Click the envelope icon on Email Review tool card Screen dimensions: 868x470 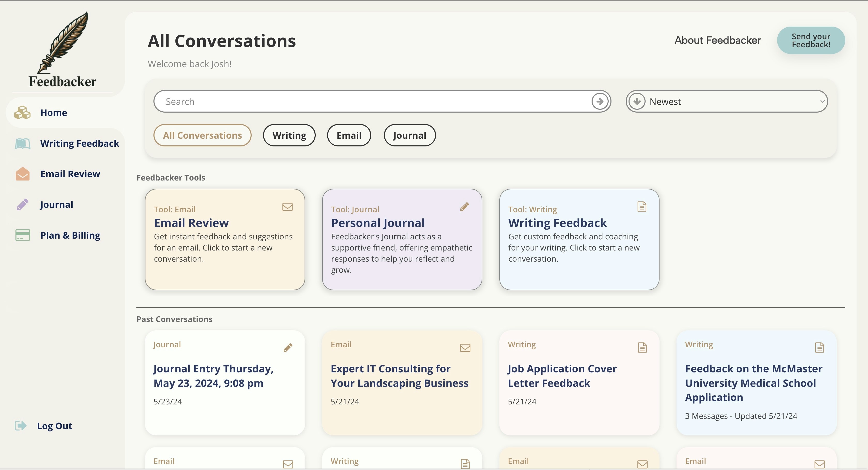[288, 207]
